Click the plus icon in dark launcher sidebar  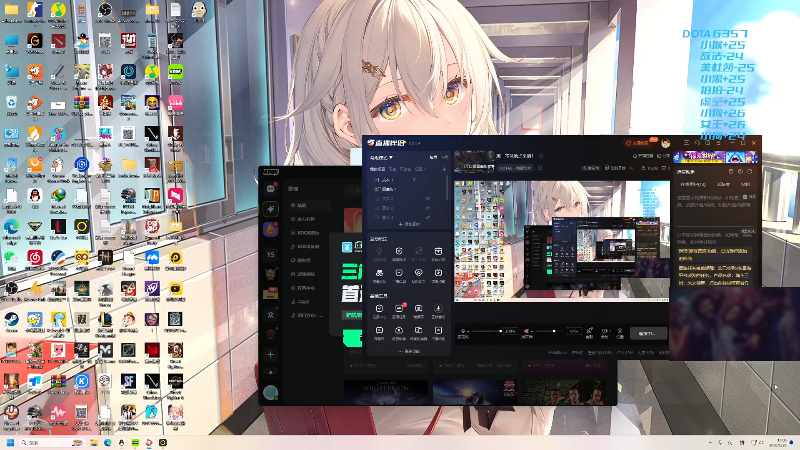(270, 354)
